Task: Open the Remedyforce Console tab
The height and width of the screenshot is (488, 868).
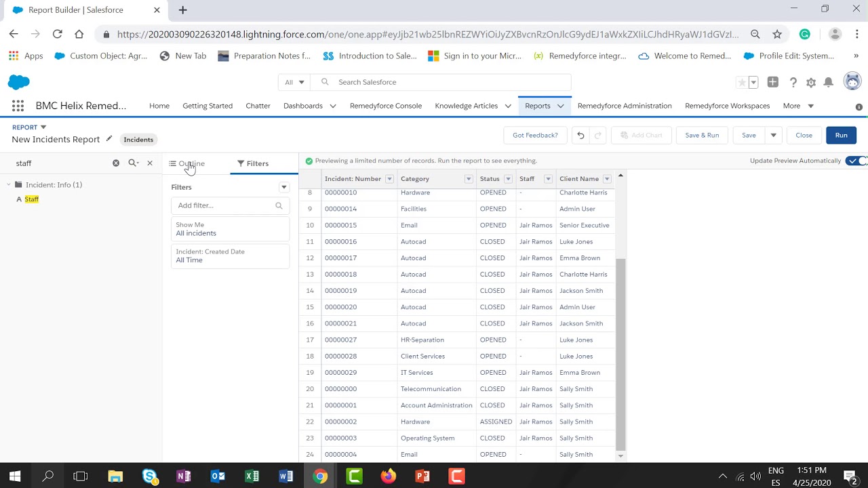Action: click(386, 106)
